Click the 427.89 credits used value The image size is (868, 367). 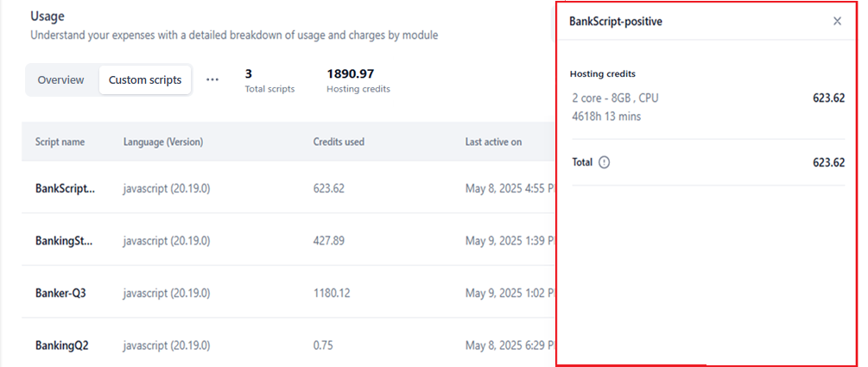[328, 241]
